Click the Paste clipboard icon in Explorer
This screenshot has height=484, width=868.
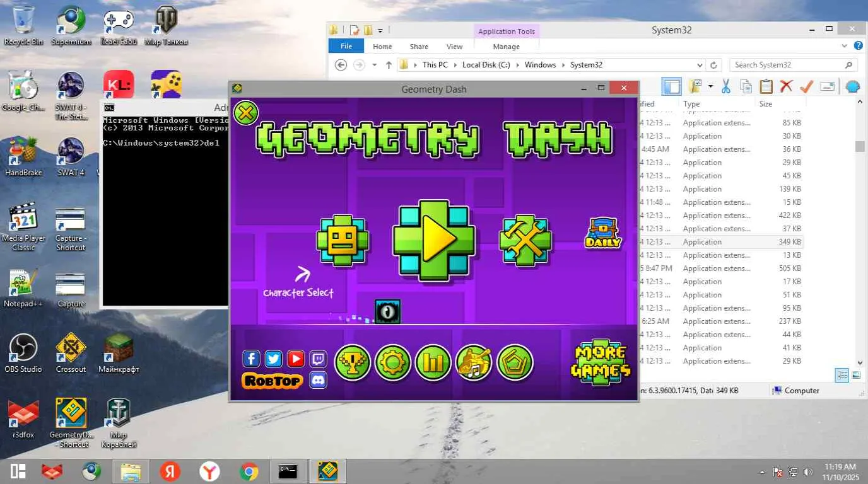[x=766, y=86]
